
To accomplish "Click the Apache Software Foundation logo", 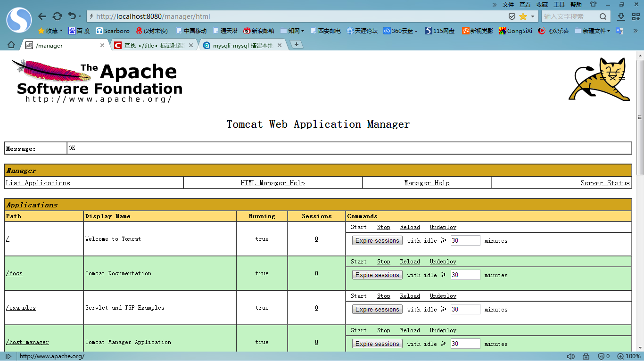I will [97, 81].
